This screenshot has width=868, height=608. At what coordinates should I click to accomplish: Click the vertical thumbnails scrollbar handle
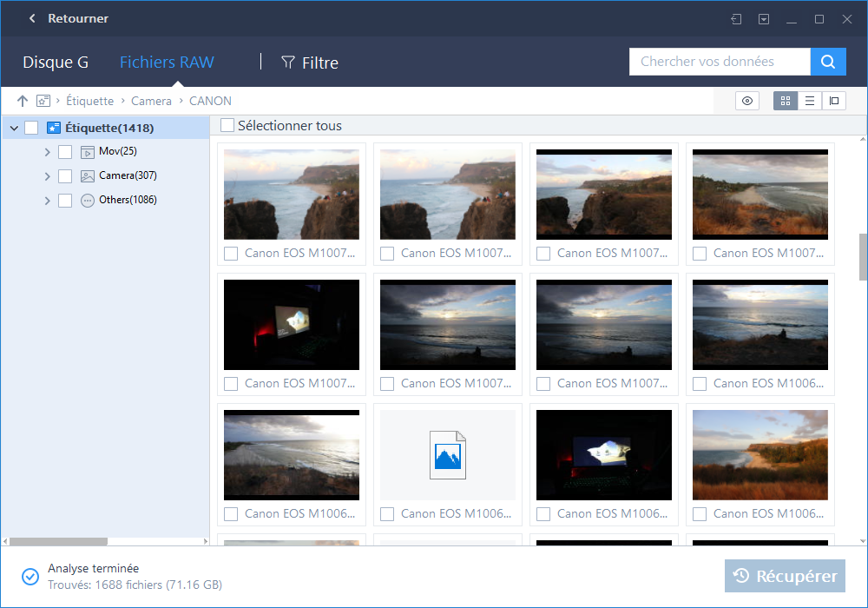tap(863, 257)
